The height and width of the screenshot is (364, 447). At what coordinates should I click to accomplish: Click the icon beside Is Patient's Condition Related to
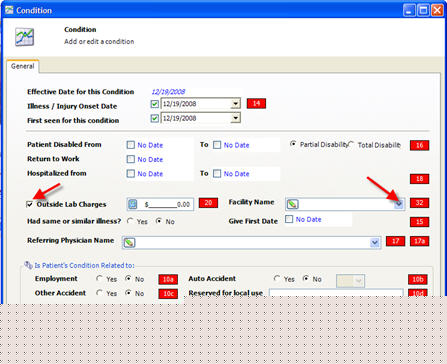point(29,265)
